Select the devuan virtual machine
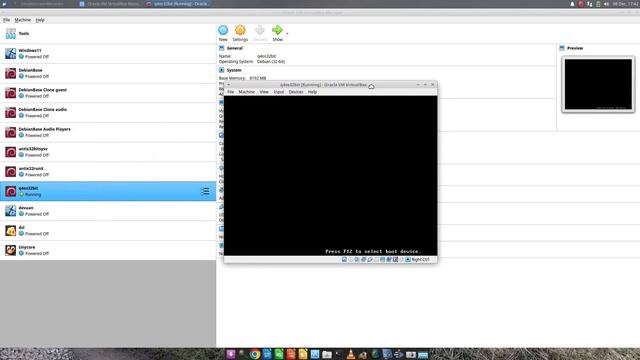 [108, 211]
